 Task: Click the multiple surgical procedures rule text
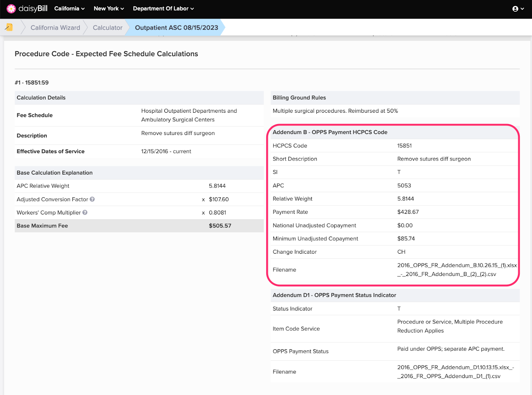(x=335, y=111)
